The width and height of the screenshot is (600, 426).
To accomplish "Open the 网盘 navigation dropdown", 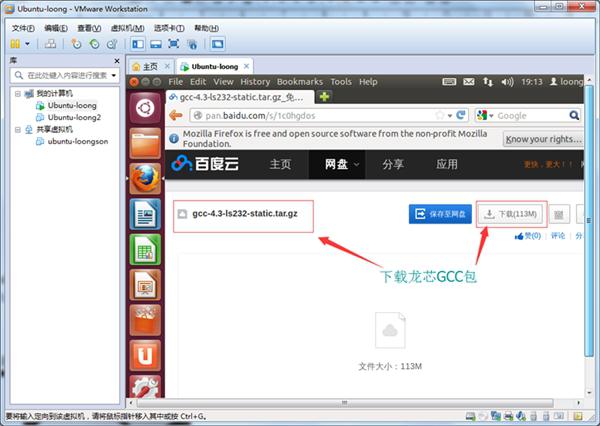I will click(x=337, y=164).
